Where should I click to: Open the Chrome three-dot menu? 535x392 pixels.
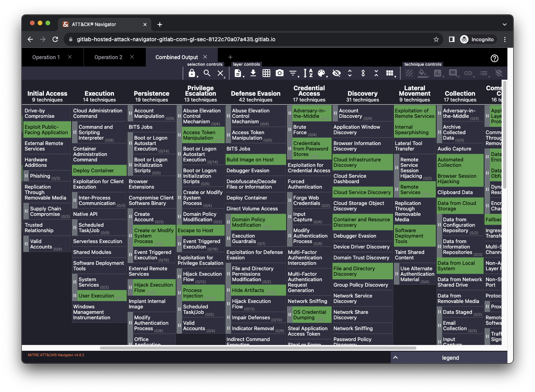[x=505, y=39]
